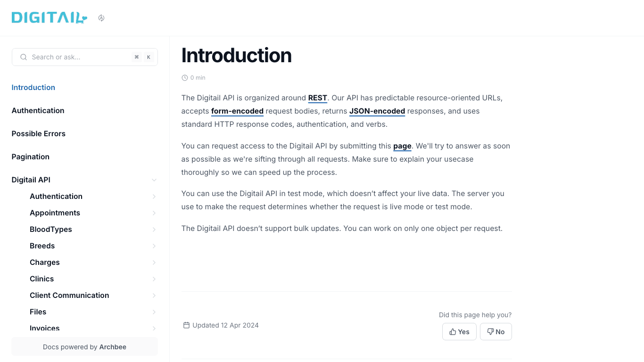Visit Archbee via the footer link
Screen dimensions: 644x362
(x=113, y=346)
